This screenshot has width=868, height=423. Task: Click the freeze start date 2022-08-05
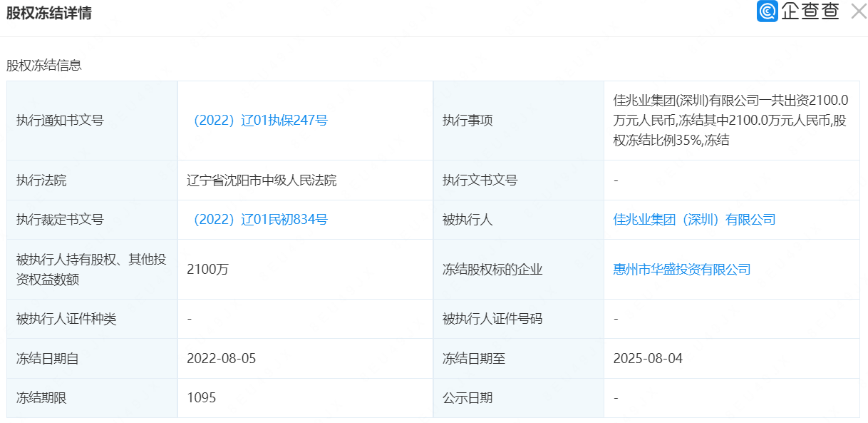point(221,359)
